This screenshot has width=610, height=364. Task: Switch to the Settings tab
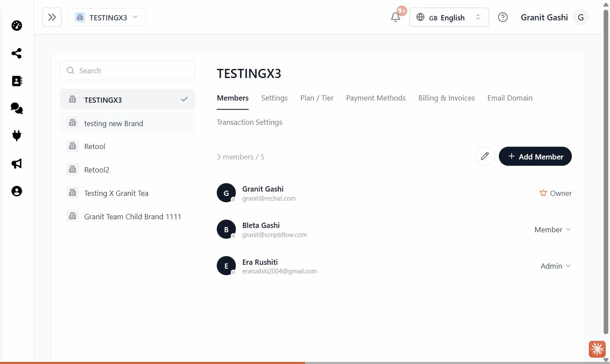[x=274, y=98]
